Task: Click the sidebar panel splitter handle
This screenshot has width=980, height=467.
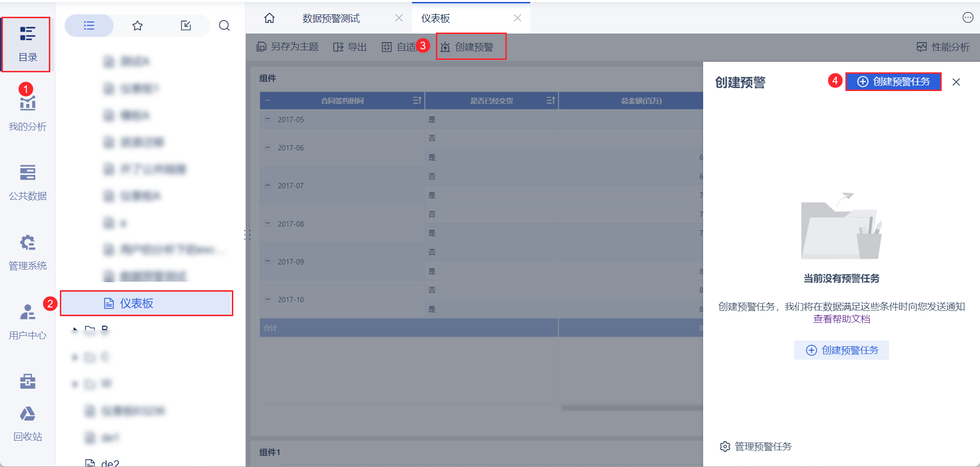Action: pos(247,235)
